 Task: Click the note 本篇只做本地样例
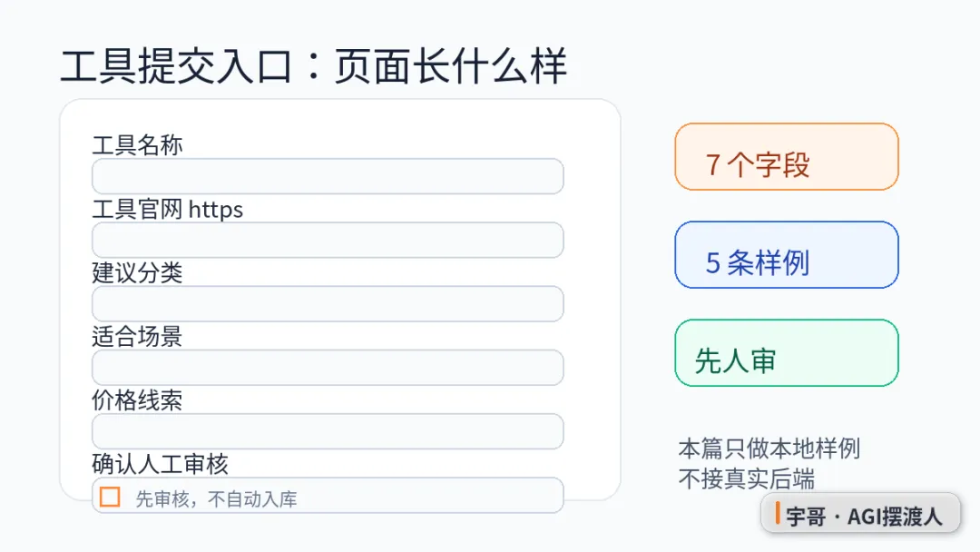(x=769, y=448)
